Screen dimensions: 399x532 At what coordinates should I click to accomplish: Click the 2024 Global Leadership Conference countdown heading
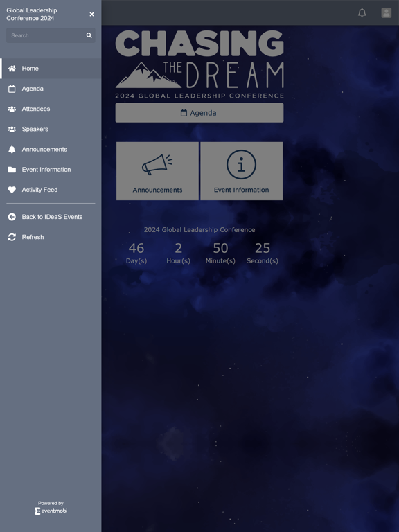tap(199, 230)
